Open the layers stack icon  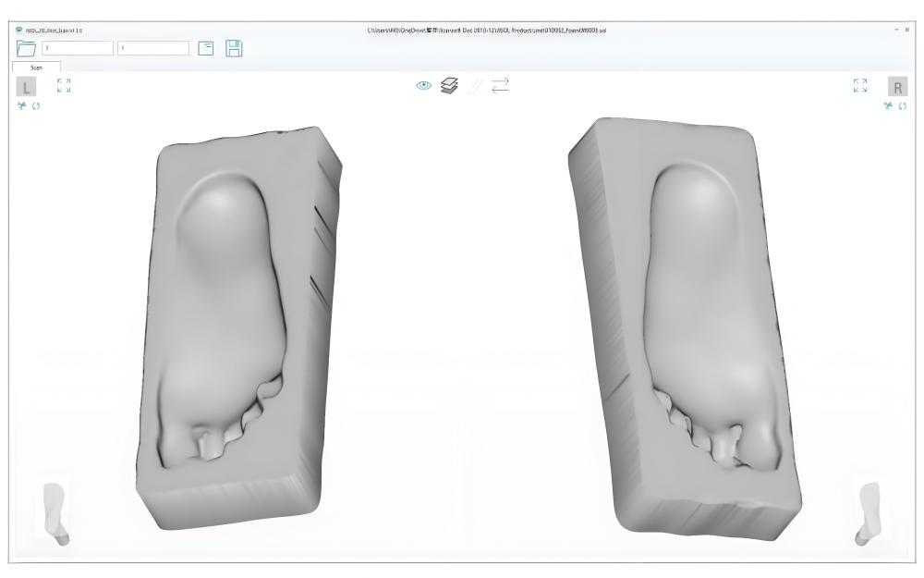click(449, 86)
